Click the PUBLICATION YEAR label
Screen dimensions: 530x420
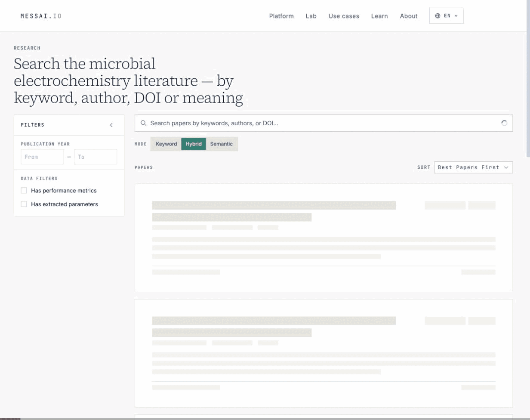coord(45,144)
